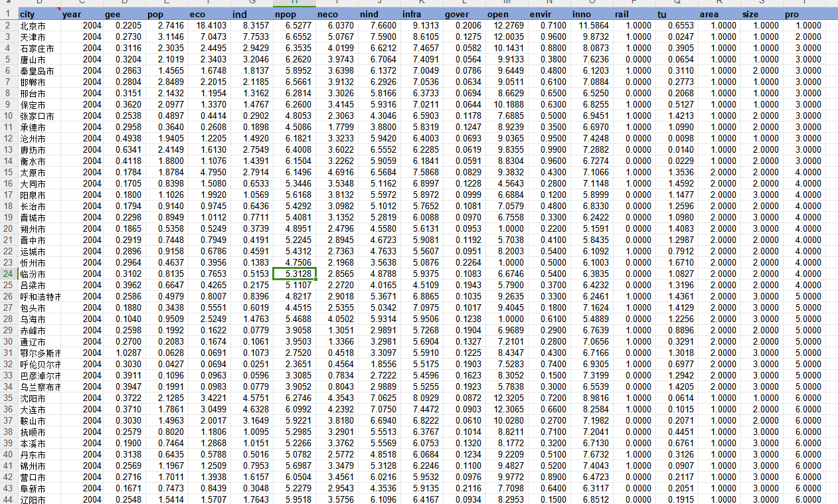Image resolution: width=838 pixels, height=504 pixels.
Task: Select ind value 0.0251 for 呼伦贝尔市
Action: click(252, 364)
